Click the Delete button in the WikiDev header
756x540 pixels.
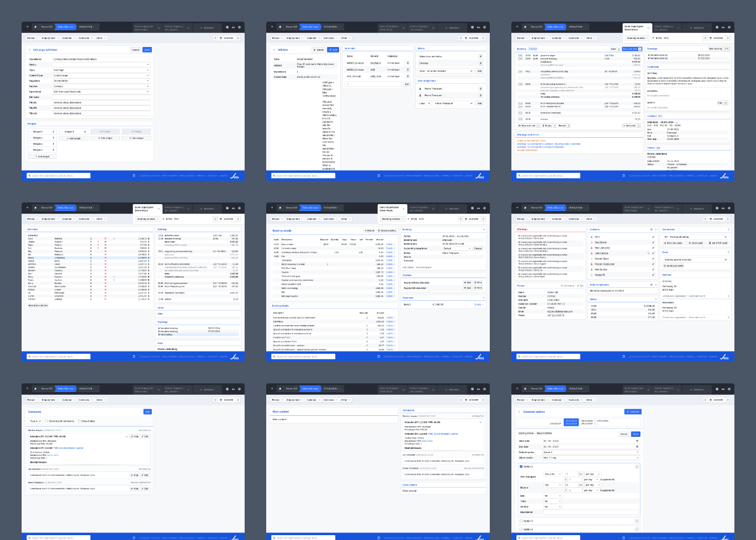point(319,50)
